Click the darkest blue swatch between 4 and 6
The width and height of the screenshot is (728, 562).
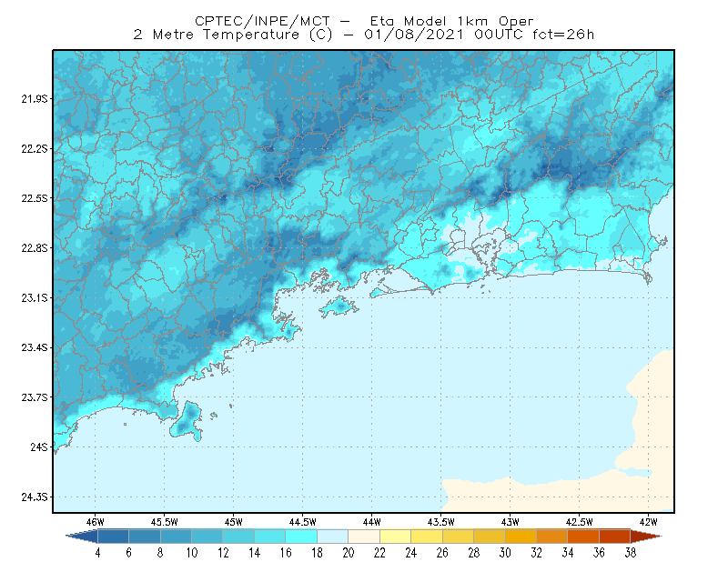[x=113, y=537]
